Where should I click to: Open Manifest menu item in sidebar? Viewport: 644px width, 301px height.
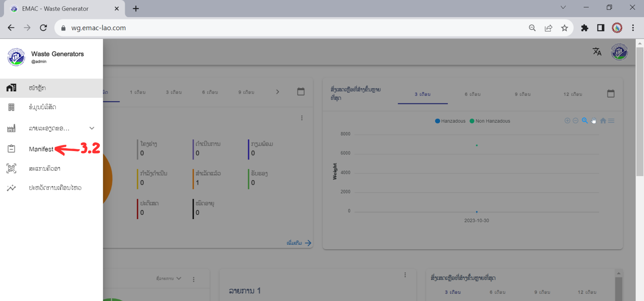[41, 149]
